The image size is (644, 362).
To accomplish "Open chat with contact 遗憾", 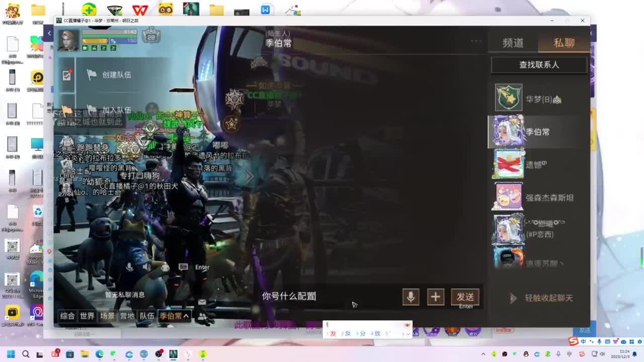I will 538,164.
